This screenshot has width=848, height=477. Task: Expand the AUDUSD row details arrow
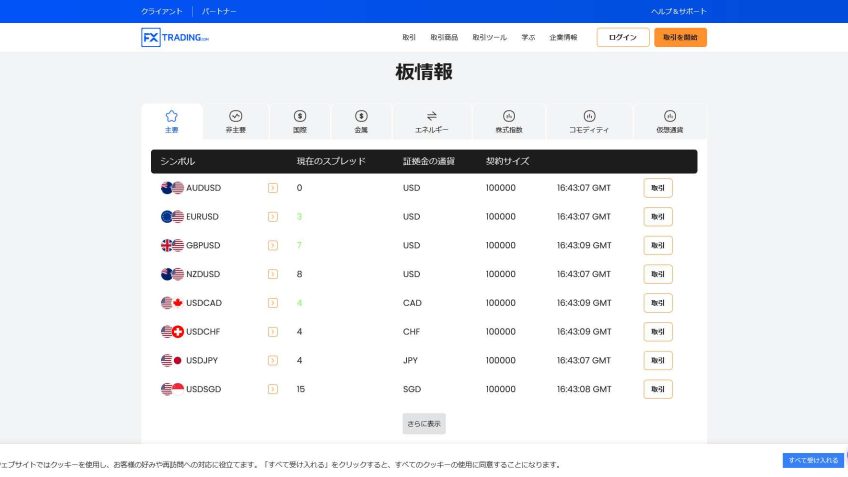[x=272, y=188]
